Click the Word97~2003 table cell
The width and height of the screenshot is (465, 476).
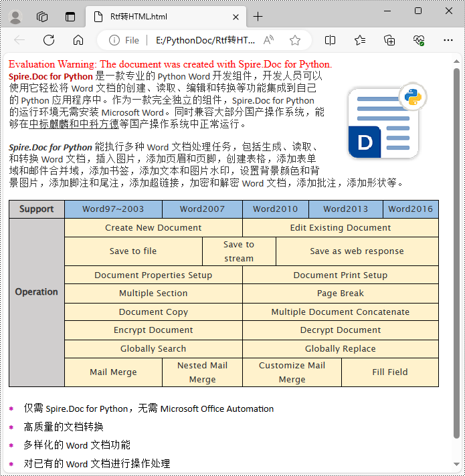[x=113, y=209]
